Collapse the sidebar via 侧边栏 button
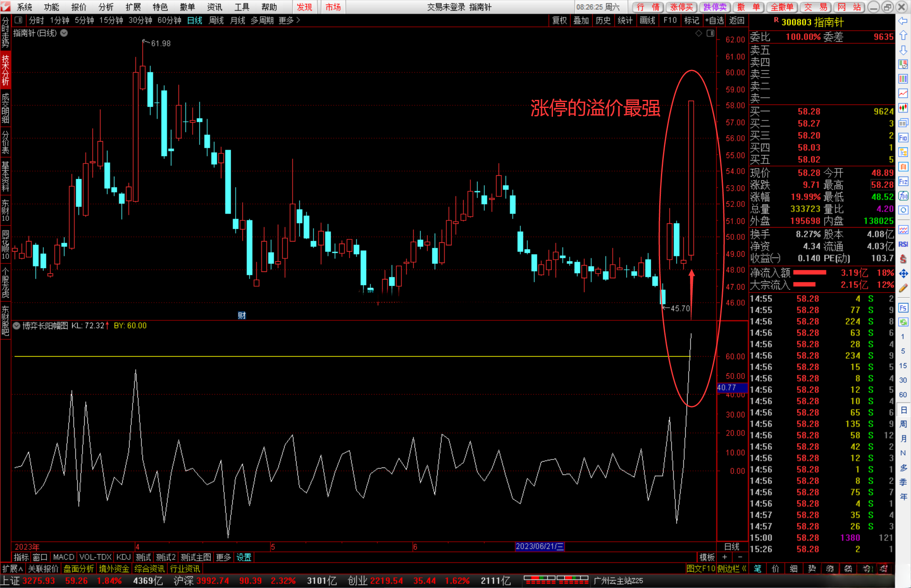This screenshot has height=588, width=911. pos(731,569)
